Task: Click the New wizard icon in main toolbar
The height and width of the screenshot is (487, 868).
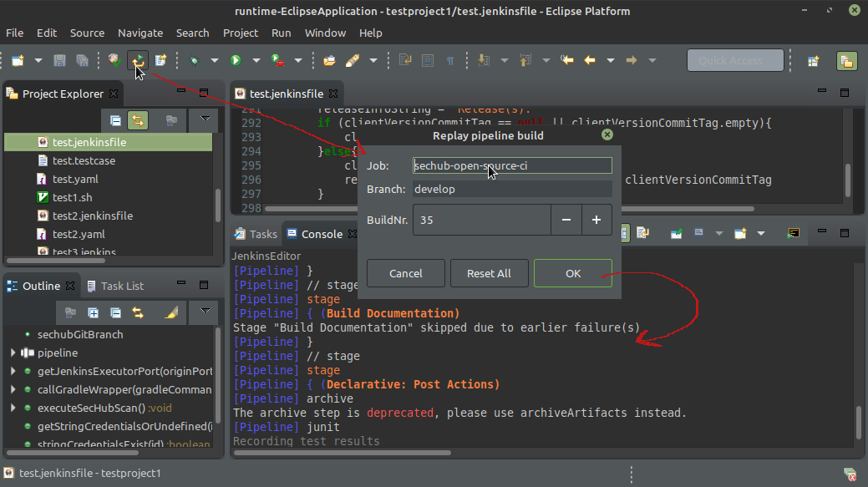Action: [18, 60]
